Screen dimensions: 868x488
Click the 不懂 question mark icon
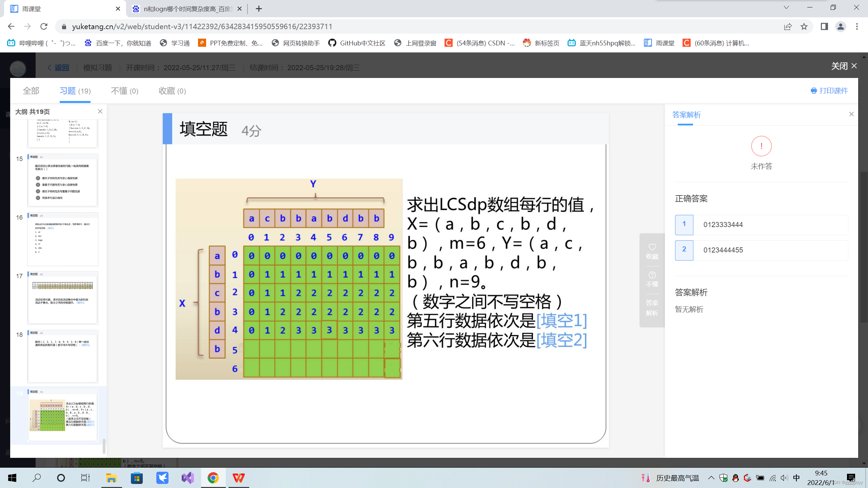click(x=652, y=275)
